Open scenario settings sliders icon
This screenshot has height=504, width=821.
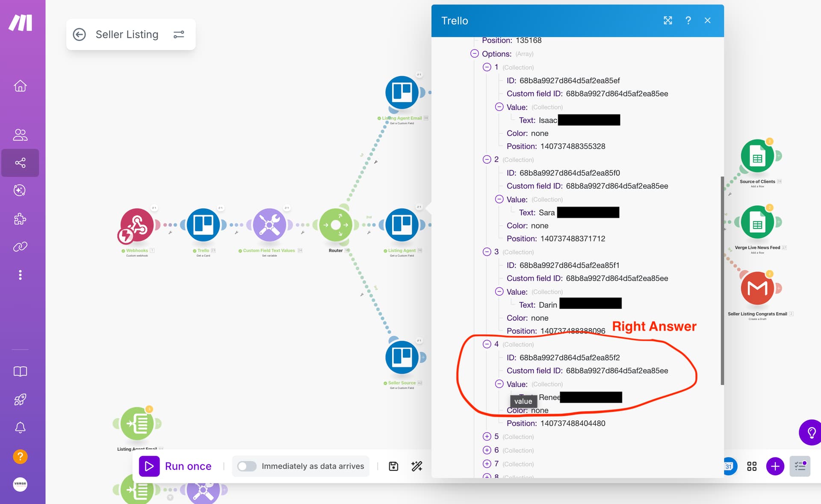(x=179, y=34)
